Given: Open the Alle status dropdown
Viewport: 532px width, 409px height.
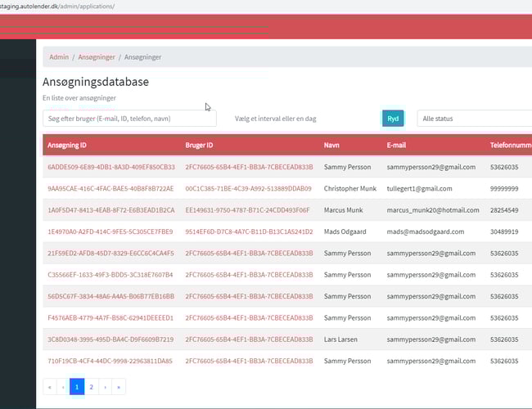Looking at the screenshot, I should coord(474,119).
